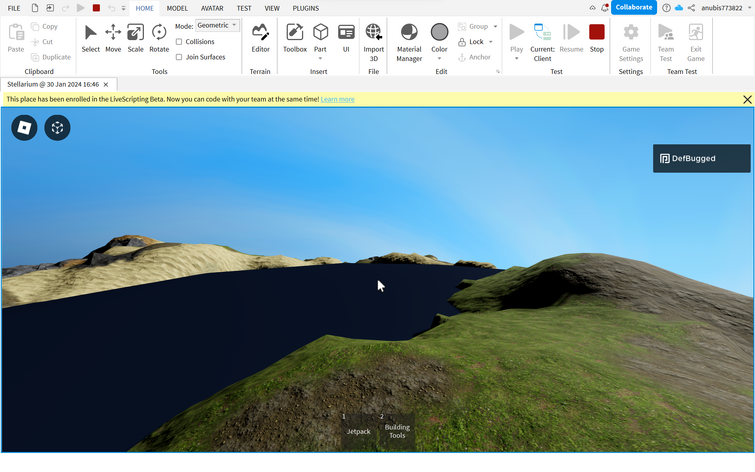Image resolution: width=755 pixels, height=472 pixels.
Task: Click Copy in Clipboard group
Action: 45,26
